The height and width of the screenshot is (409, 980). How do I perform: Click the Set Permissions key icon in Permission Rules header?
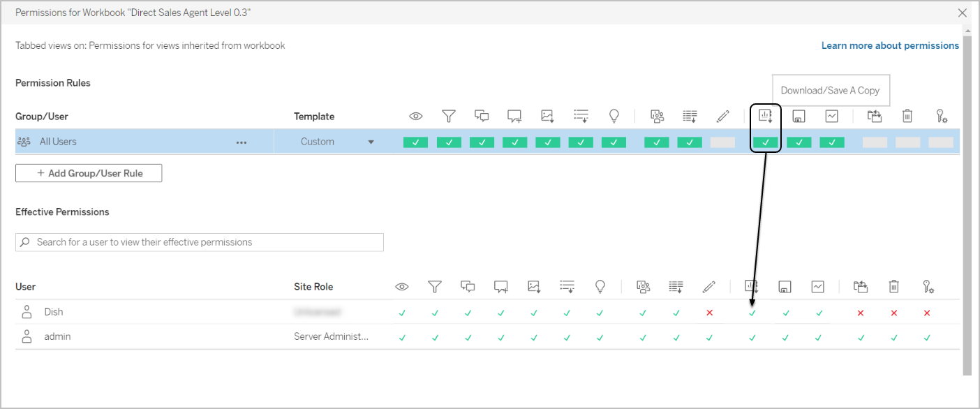pos(941,117)
